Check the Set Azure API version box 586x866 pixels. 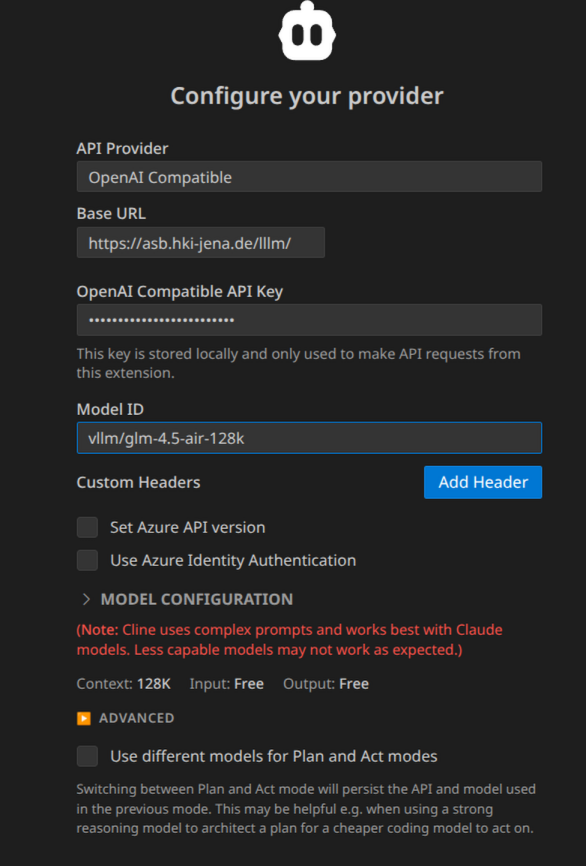pos(87,527)
